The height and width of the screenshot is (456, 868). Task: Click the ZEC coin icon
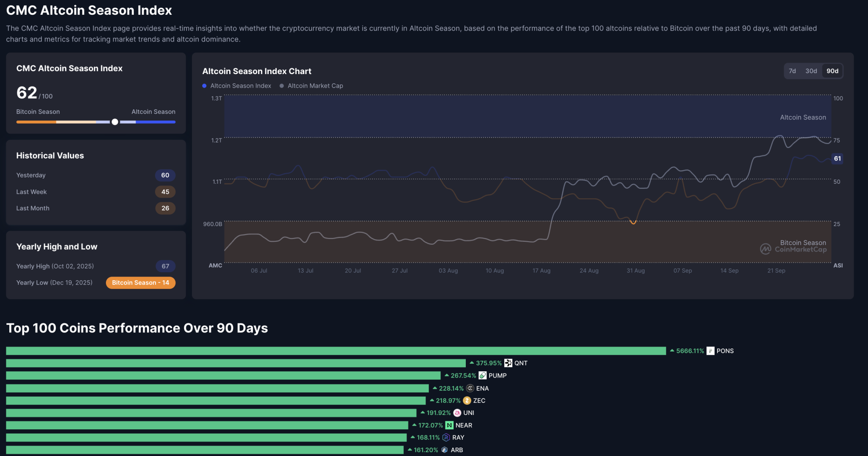coord(467,401)
